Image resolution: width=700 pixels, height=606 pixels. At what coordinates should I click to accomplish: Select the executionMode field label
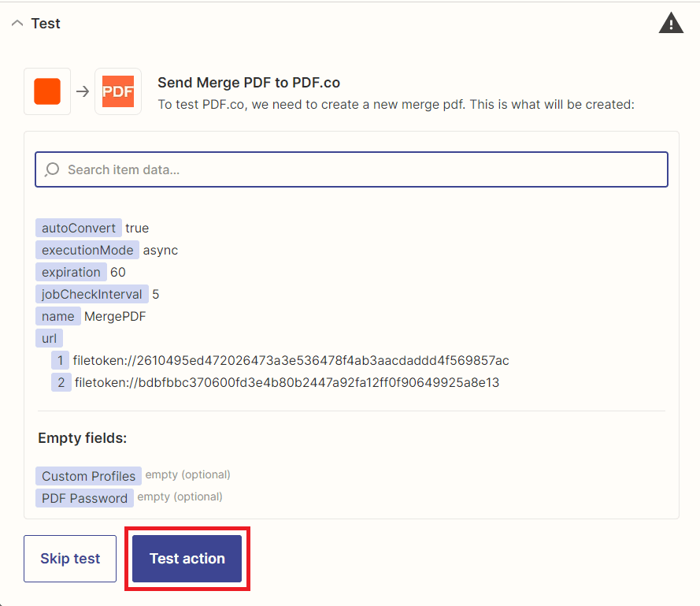pyautogui.click(x=87, y=250)
